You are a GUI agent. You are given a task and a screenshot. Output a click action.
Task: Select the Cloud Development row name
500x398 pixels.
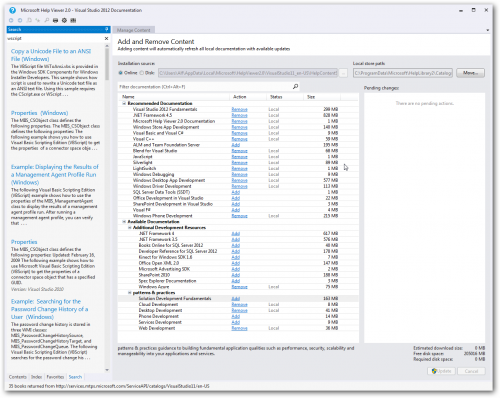(158, 305)
